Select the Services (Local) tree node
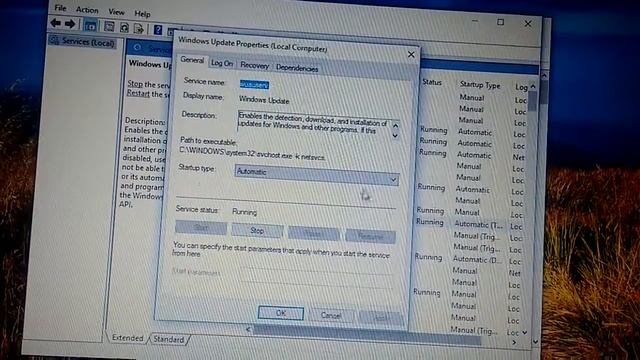The width and height of the screenshot is (640, 360). (82, 42)
